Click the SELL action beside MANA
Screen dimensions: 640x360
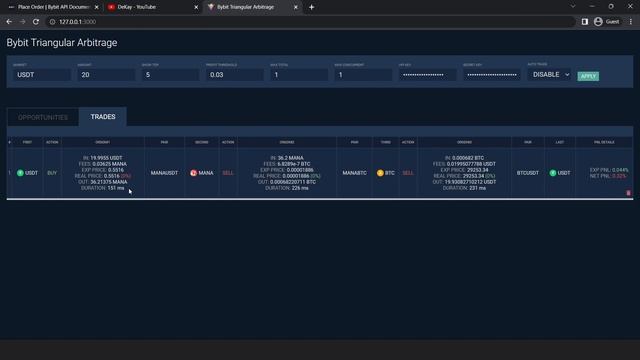click(x=228, y=173)
